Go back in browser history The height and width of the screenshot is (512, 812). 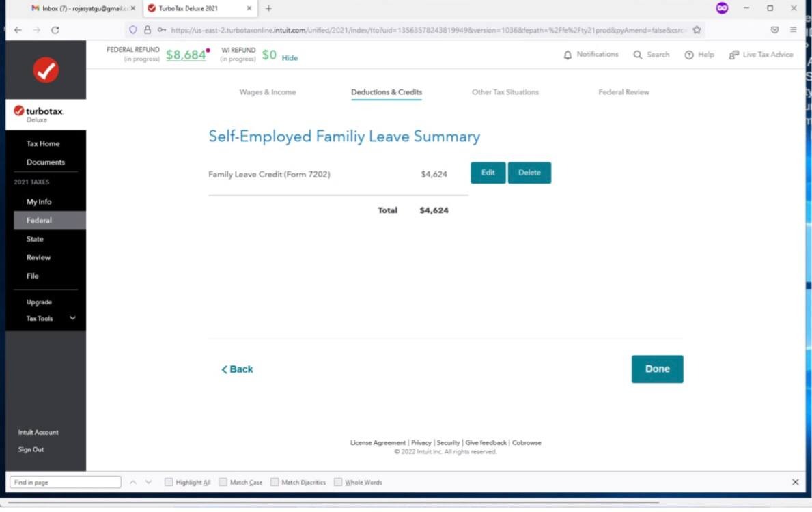click(x=18, y=30)
